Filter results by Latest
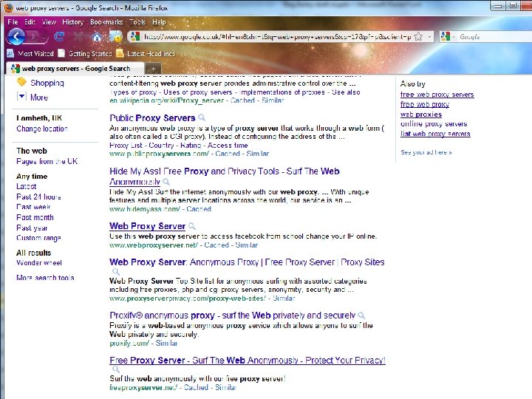532x399 pixels. [26, 186]
